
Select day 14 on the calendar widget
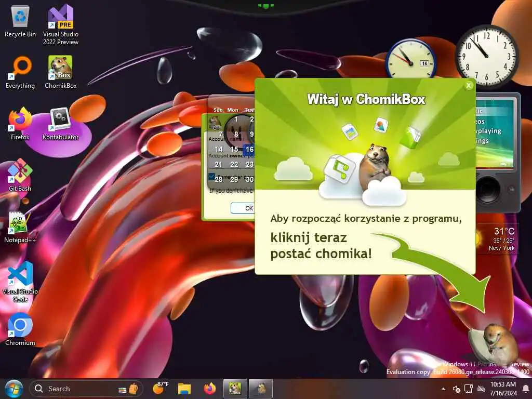click(219, 149)
